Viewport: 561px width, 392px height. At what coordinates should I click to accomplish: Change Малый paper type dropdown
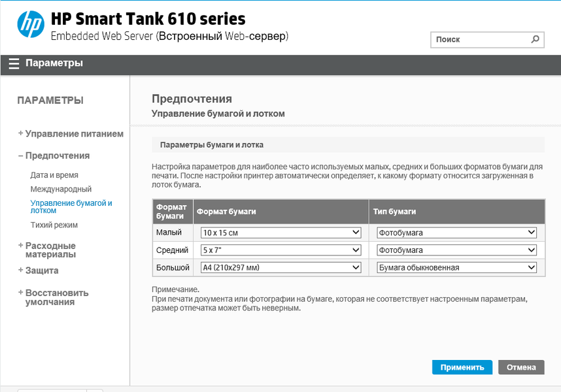[456, 233]
